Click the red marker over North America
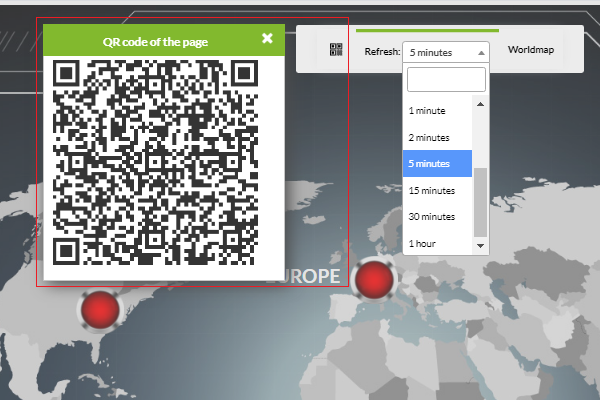Image resolution: width=600 pixels, height=400 pixels. [x=100, y=310]
